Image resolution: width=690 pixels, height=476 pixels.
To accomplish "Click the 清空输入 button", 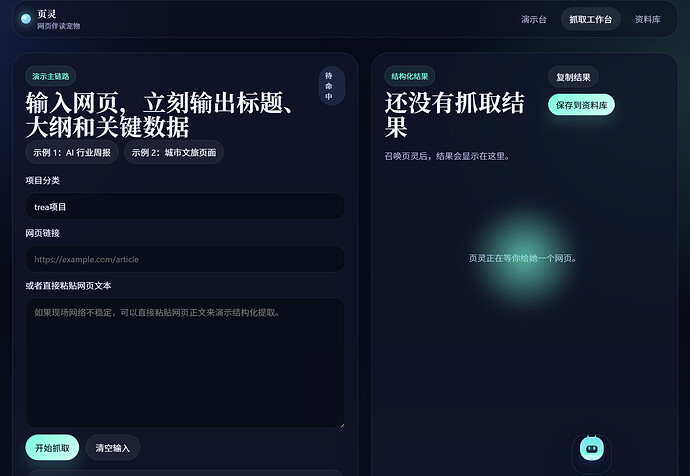I will click(x=113, y=448).
